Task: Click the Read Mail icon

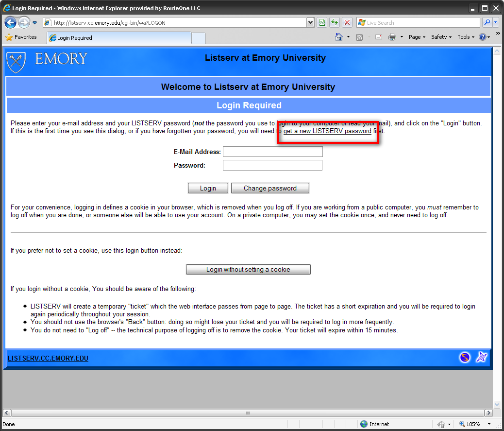Action: [379, 37]
